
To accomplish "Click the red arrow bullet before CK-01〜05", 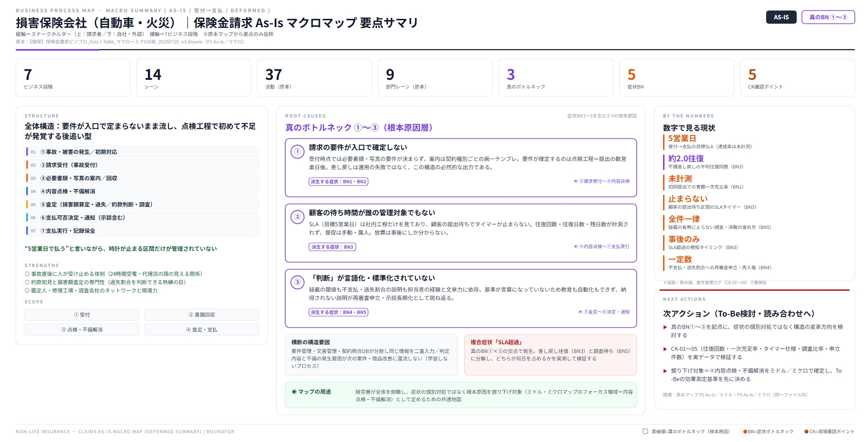I will pos(665,349).
